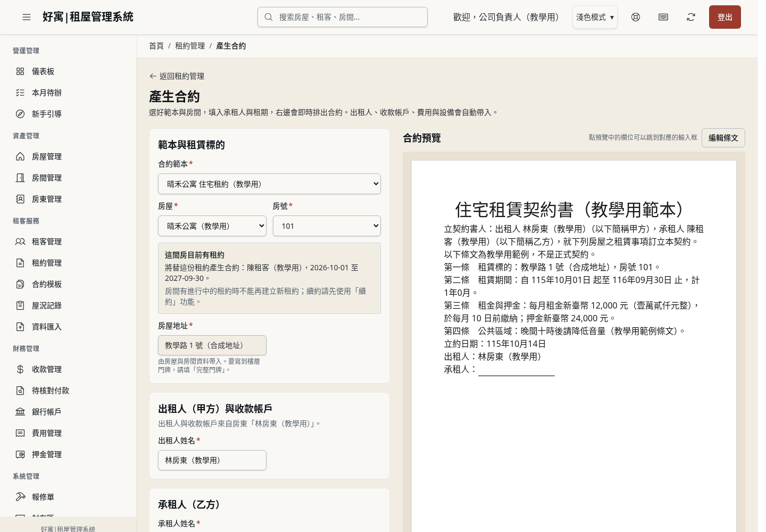The width and height of the screenshot is (766, 532).
Task: Click the 住宅租賃契約書 title in preview
Action: [x=573, y=210]
